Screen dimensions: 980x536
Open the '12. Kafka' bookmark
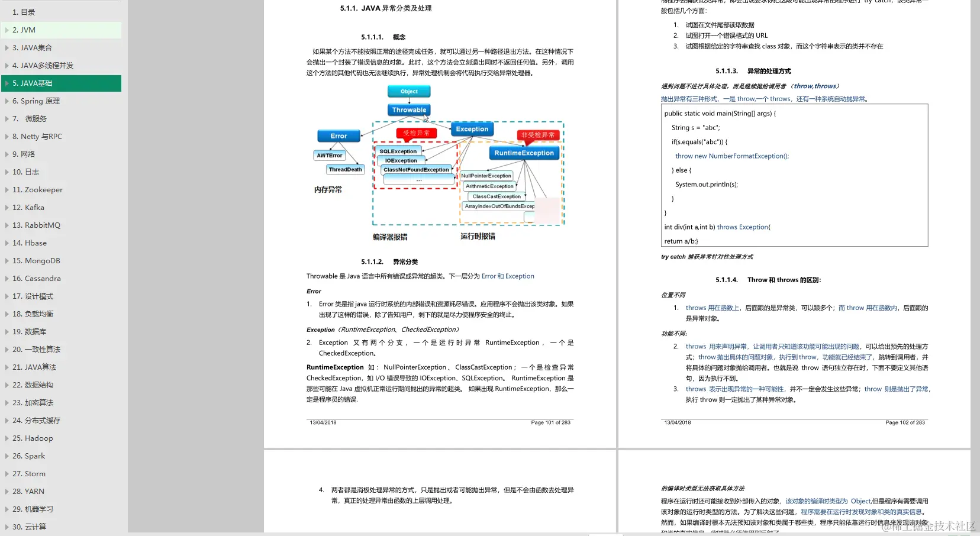(28, 207)
